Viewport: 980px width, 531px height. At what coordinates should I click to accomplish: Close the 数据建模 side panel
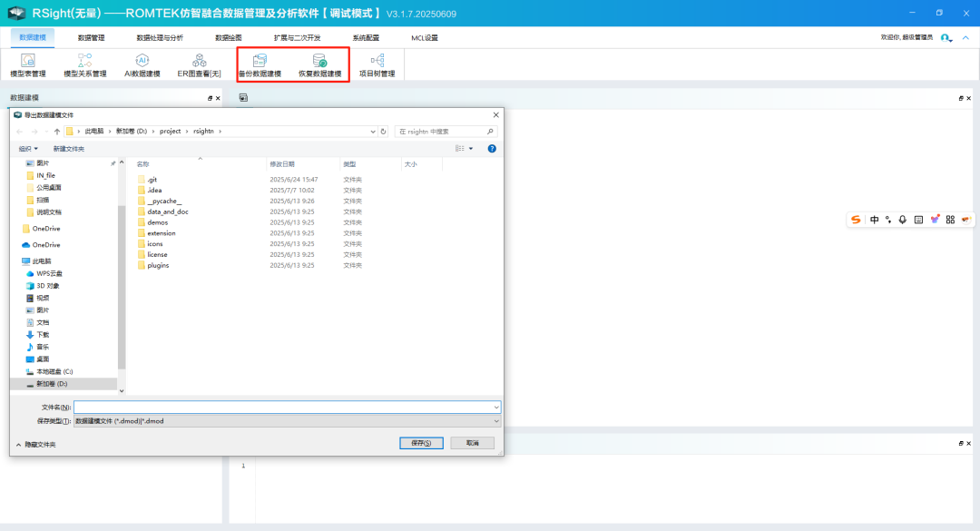click(218, 98)
